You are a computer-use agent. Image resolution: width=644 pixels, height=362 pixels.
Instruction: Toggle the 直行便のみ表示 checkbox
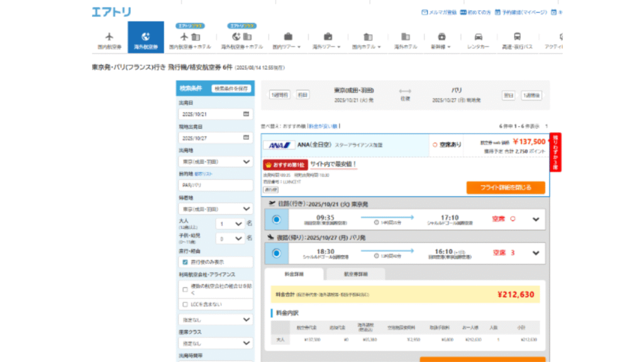(186, 262)
